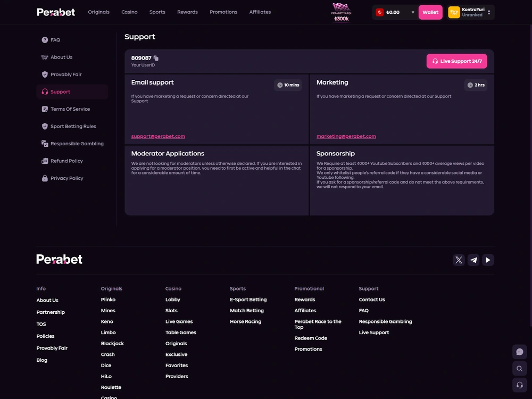Click the pink Wallet button
The width and height of the screenshot is (532, 399).
tap(430, 12)
